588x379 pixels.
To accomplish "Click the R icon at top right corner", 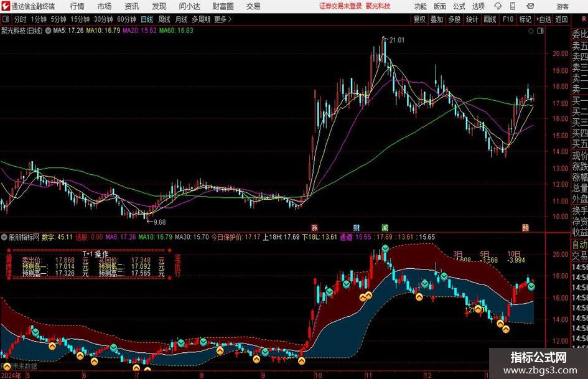I will click(x=584, y=19).
